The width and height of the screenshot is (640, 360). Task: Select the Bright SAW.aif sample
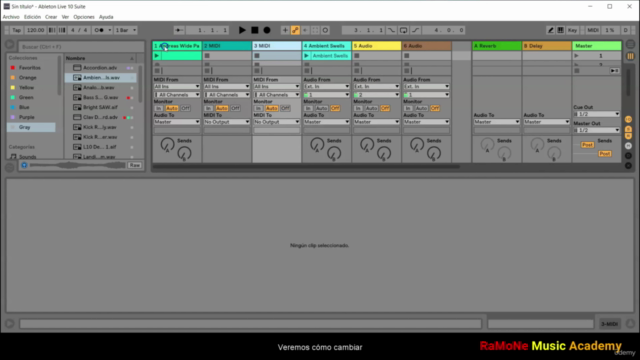(x=100, y=107)
